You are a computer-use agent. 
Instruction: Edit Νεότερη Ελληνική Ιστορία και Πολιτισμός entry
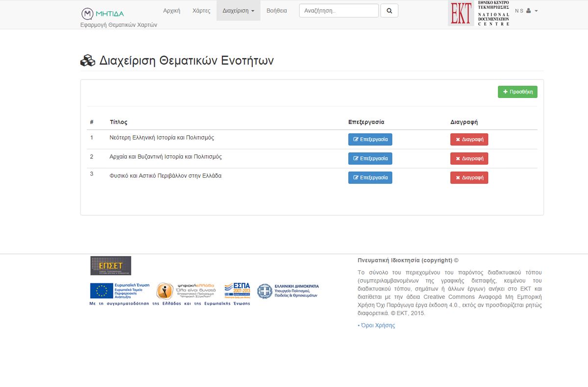(x=370, y=140)
